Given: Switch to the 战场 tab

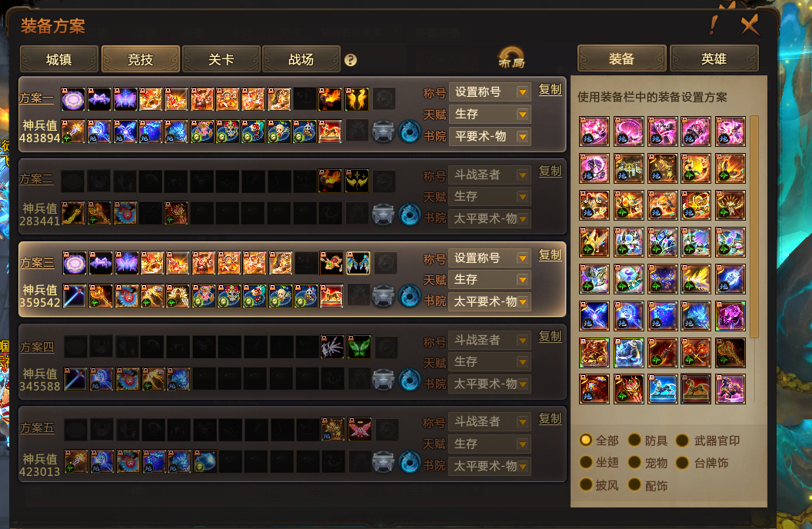Looking at the screenshot, I should point(301,59).
